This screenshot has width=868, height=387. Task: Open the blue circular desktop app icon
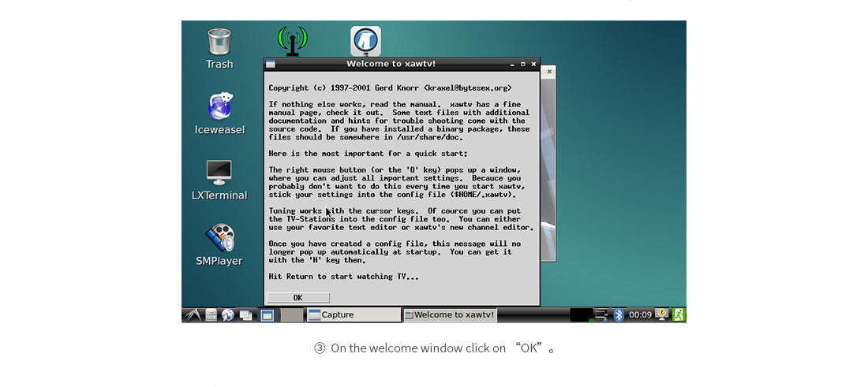pos(365,41)
